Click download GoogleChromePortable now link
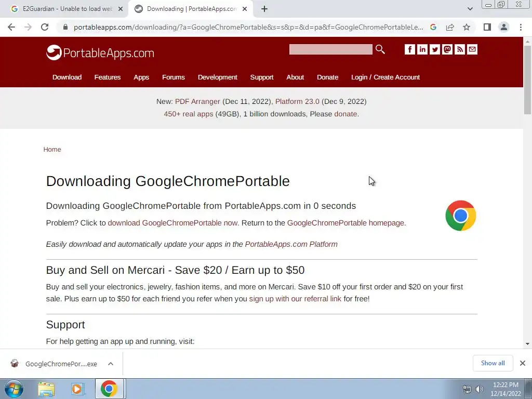 pyautogui.click(x=172, y=223)
